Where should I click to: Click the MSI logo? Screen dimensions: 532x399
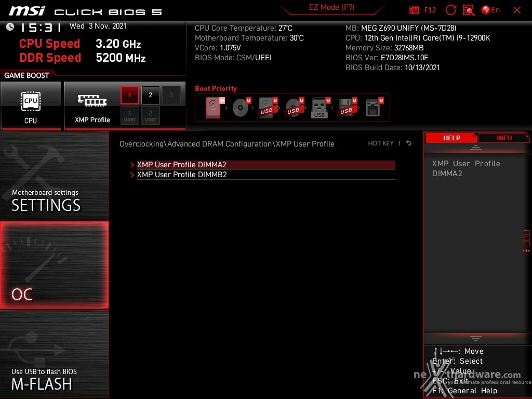click(x=27, y=11)
